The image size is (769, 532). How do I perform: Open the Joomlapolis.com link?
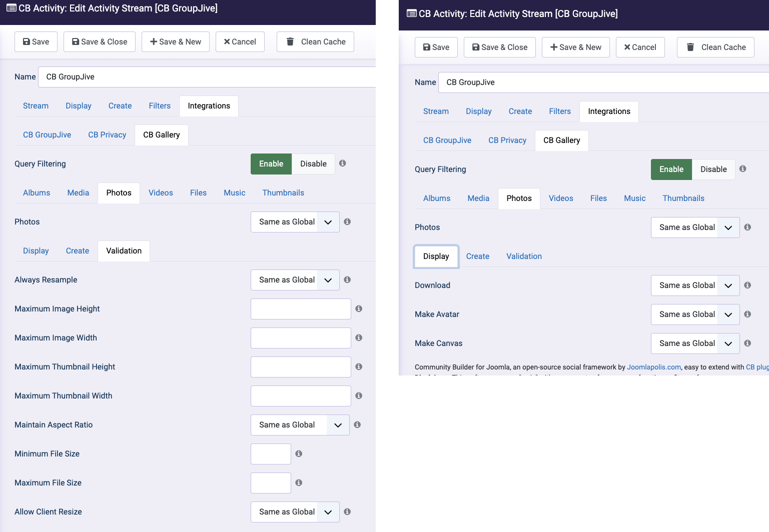(x=654, y=367)
